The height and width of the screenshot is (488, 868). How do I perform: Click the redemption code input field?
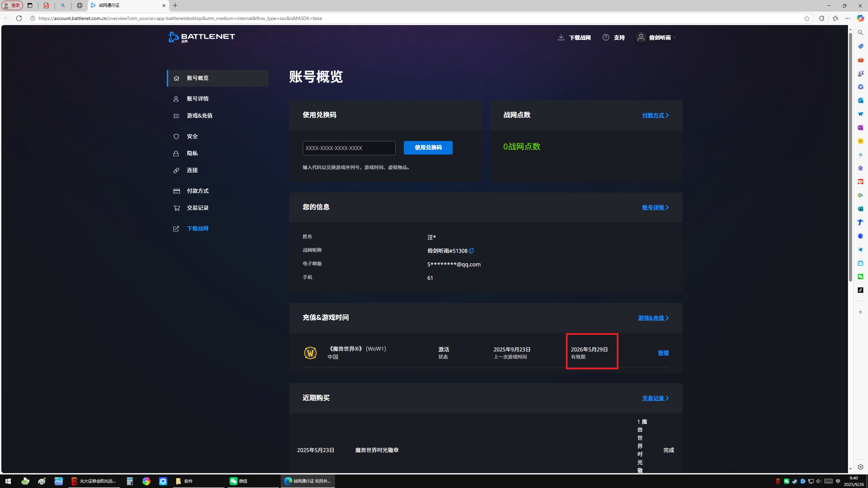click(349, 148)
